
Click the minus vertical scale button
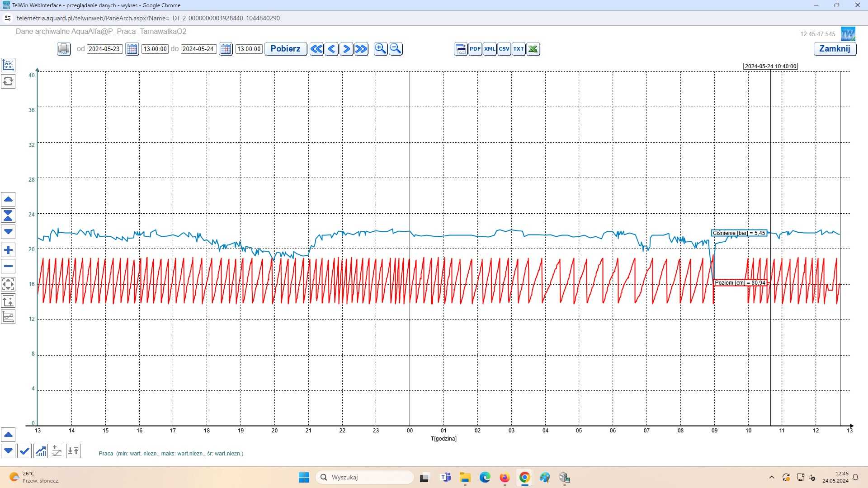8,266
